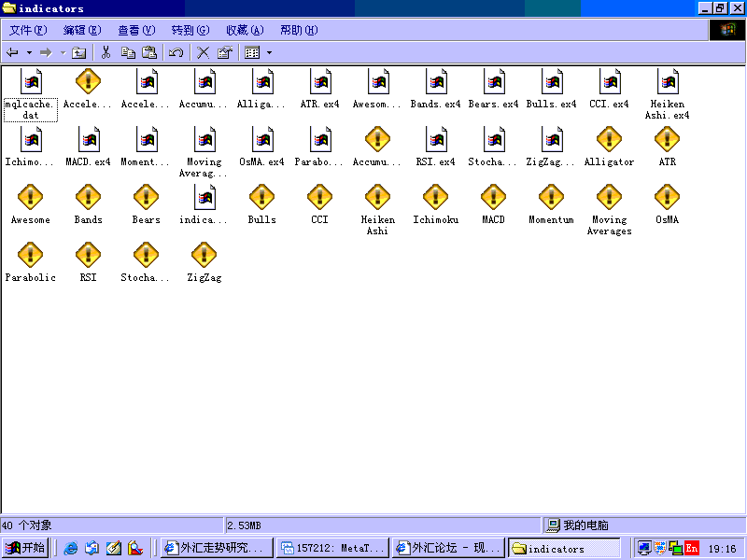Open the 帮助(H) menu
The image size is (747, 560).
click(299, 30)
